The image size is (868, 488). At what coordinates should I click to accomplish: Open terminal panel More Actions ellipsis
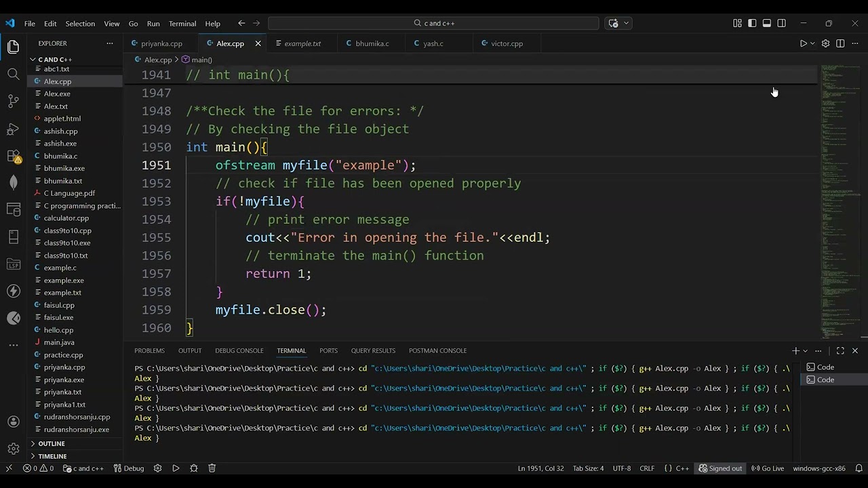click(818, 350)
